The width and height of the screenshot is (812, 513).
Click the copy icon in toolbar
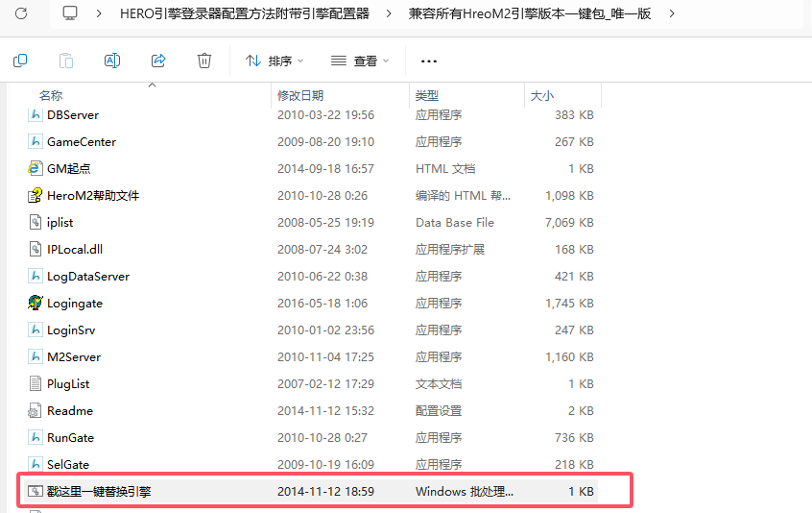(20, 61)
